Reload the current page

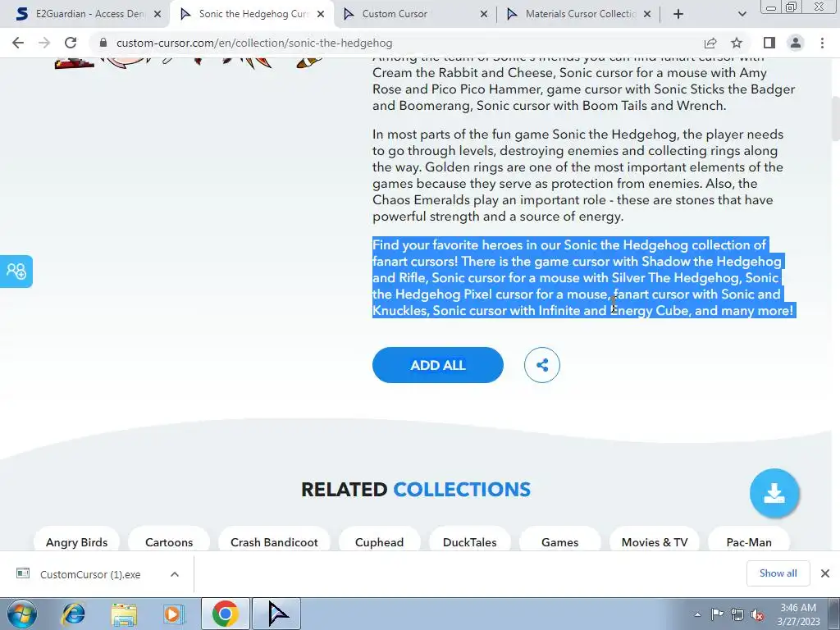pyautogui.click(x=71, y=43)
